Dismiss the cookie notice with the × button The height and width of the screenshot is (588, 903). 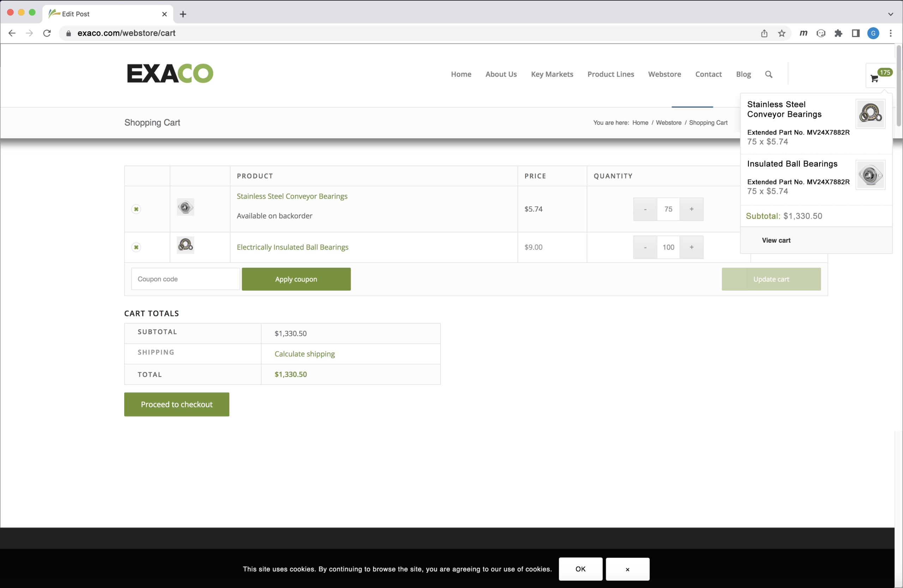coord(627,569)
